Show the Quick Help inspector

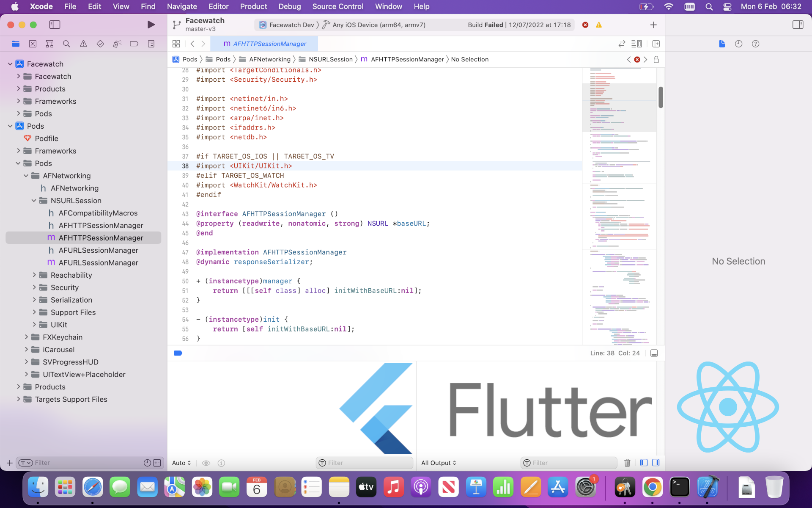[x=756, y=44]
